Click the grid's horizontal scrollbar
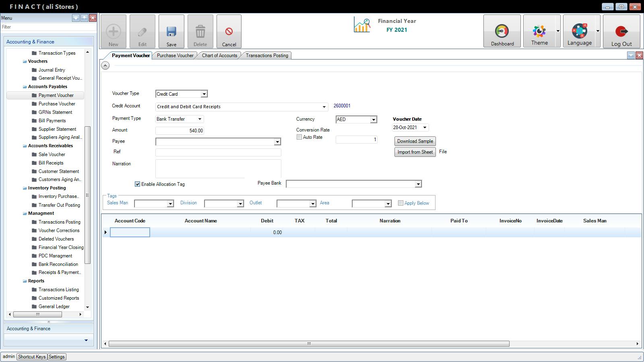 click(309, 344)
